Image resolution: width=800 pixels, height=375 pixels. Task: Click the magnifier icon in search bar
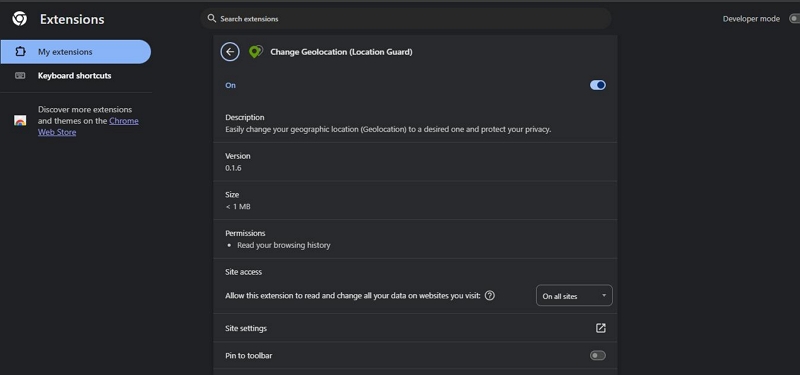pos(212,18)
